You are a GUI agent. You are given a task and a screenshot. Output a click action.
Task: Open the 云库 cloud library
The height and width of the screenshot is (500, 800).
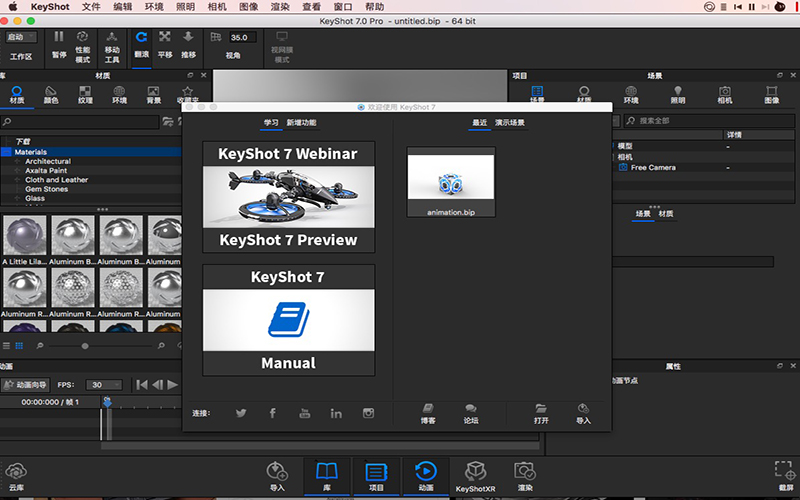pyautogui.click(x=16, y=477)
